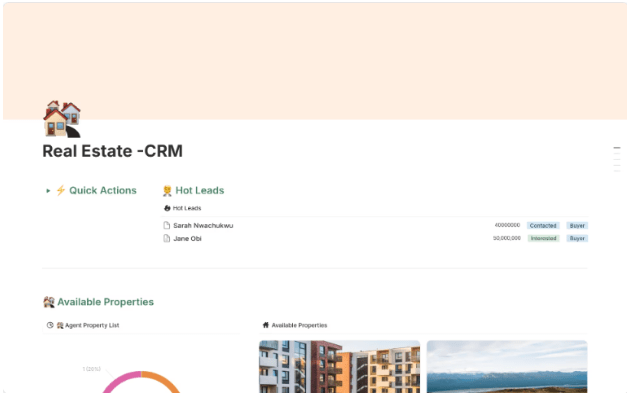
Task: Click the Real Estate -CRM page title
Action: point(113,151)
